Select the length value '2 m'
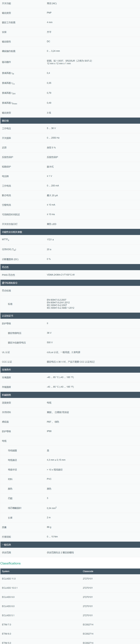The image size is (140, 644). pos(49,518)
